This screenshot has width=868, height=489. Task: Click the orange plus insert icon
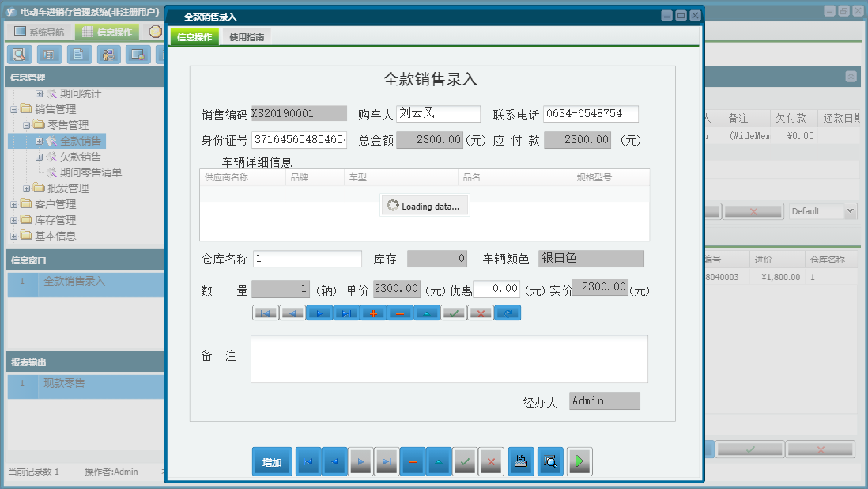(373, 313)
